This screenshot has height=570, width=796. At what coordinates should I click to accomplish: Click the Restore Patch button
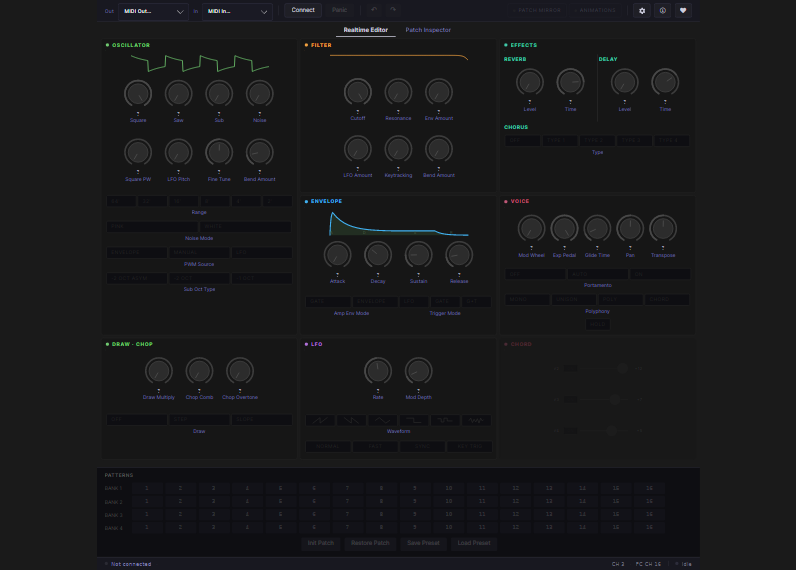point(370,543)
